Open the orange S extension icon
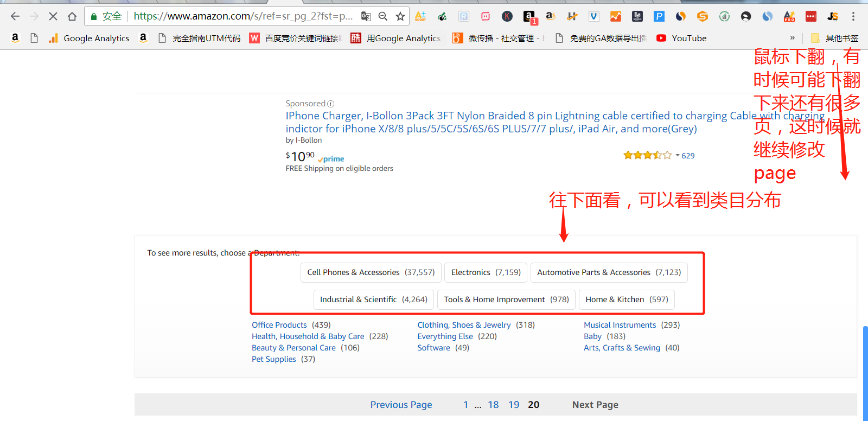The width and height of the screenshot is (868, 421). point(703,16)
